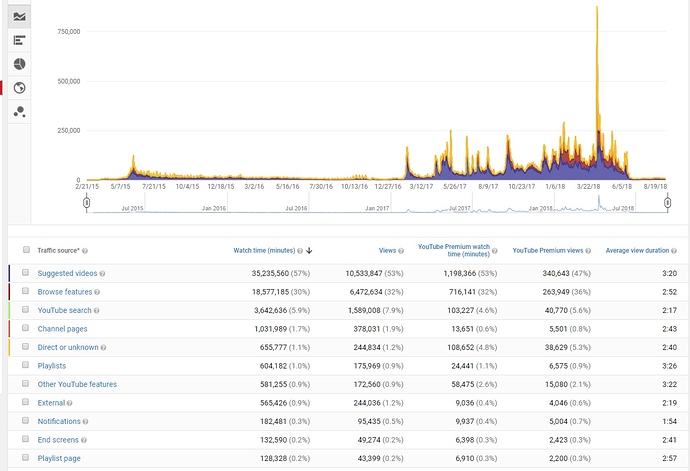This screenshot has width=690, height=471.
Task: Click the left date range slider handle
Action: point(87,203)
